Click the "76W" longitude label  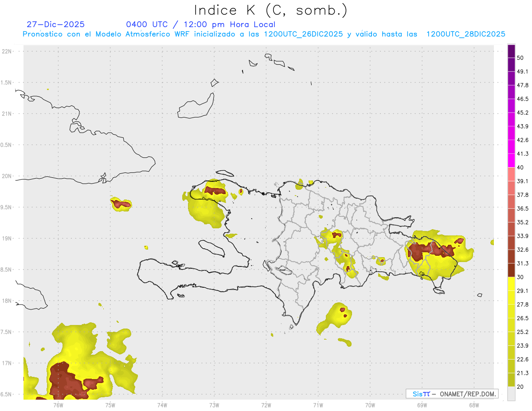click(x=58, y=405)
